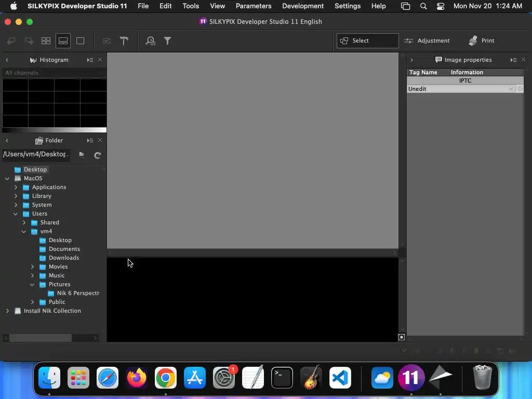Collapse the Users folder node
The width and height of the screenshot is (532, 399).
[16, 214]
